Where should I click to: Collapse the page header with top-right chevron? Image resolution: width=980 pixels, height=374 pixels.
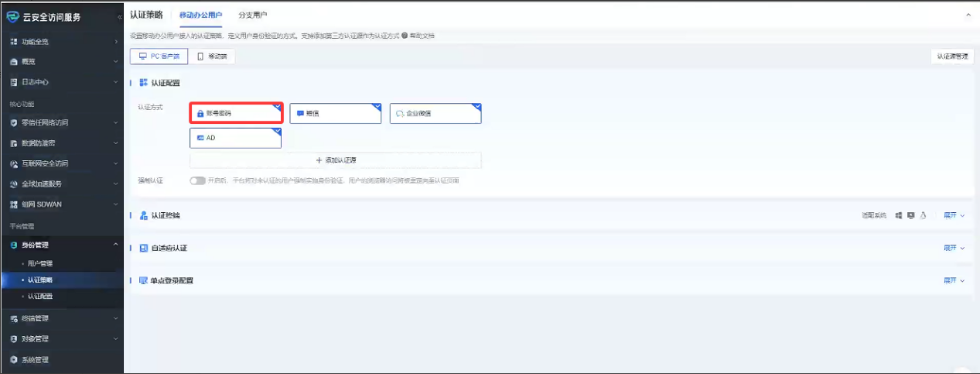pos(968,15)
